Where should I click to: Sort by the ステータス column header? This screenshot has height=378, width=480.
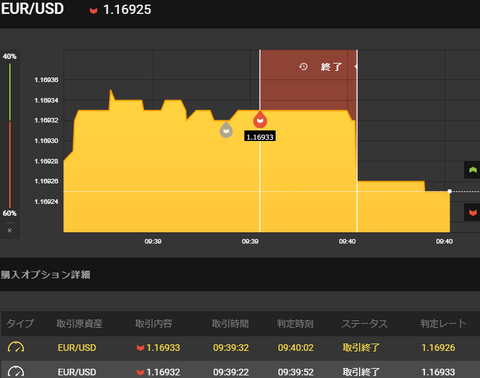point(364,323)
